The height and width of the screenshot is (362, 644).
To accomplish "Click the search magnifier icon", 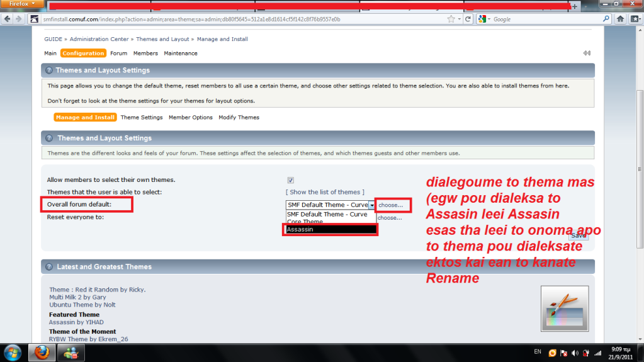I will coord(606,20).
